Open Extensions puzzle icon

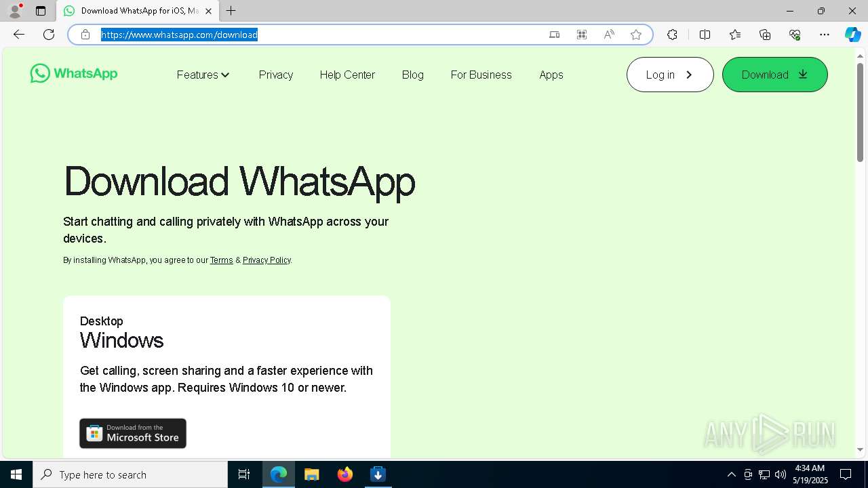(x=672, y=35)
